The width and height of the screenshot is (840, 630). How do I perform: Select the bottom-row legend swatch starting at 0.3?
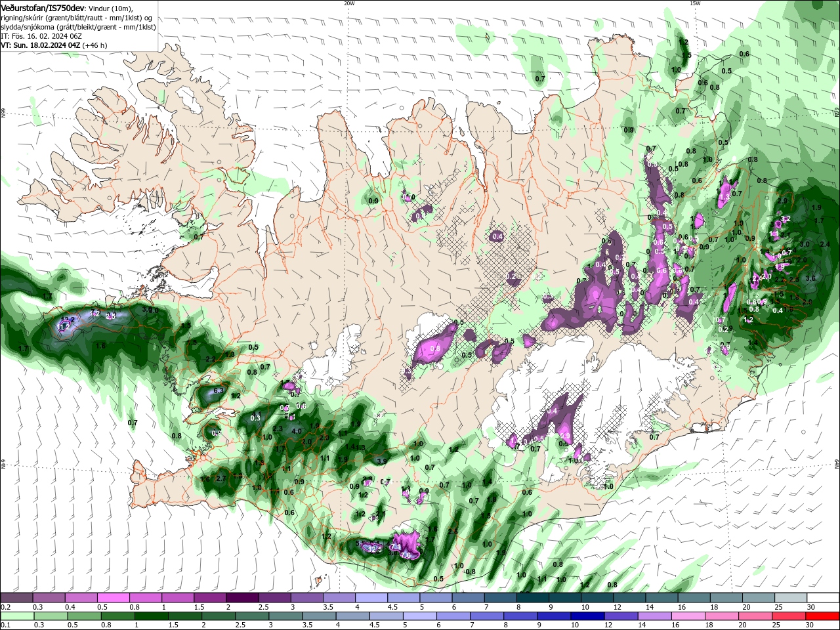[51, 616]
